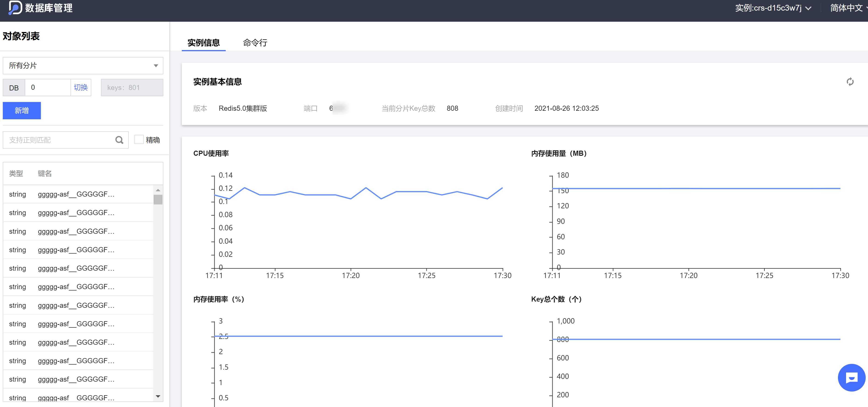Click the 类型 column header
This screenshot has width=868, height=407.
pyautogui.click(x=16, y=173)
